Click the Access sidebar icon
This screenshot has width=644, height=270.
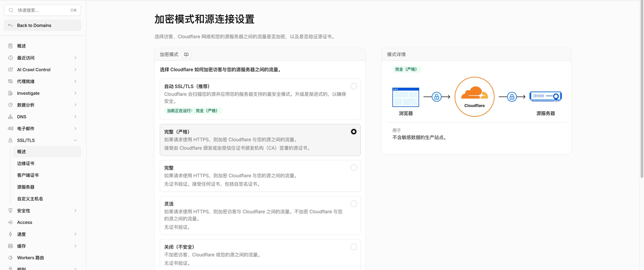tap(10, 222)
